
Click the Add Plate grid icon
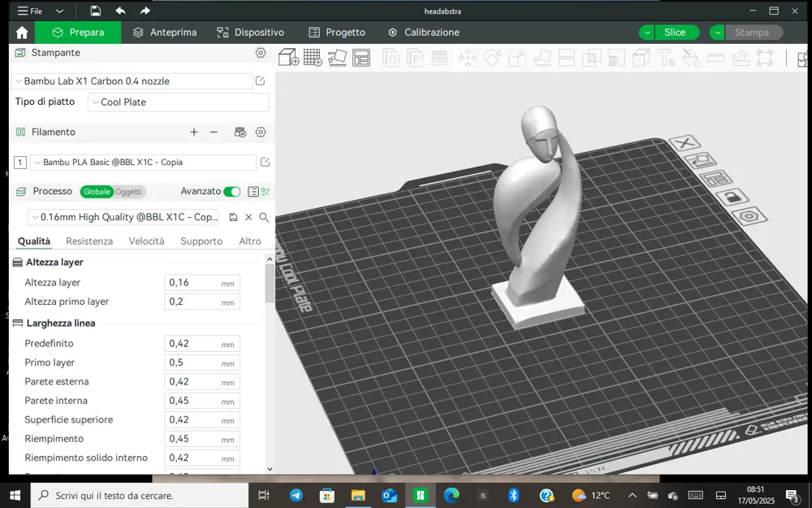pos(313,57)
